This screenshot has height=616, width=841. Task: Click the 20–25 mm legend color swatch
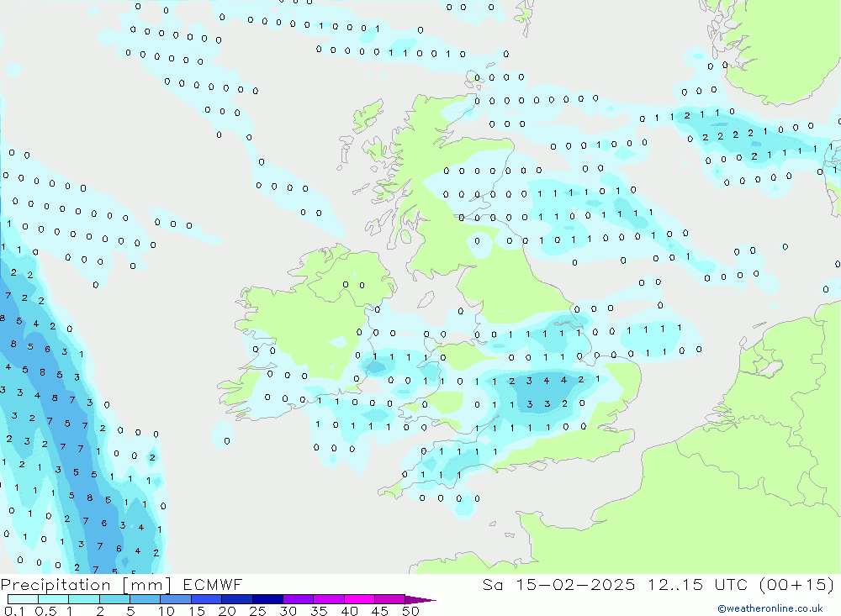237,599
